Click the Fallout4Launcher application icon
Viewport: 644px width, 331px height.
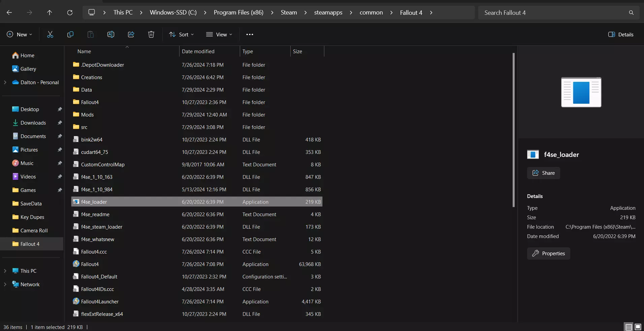(x=76, y=301)
